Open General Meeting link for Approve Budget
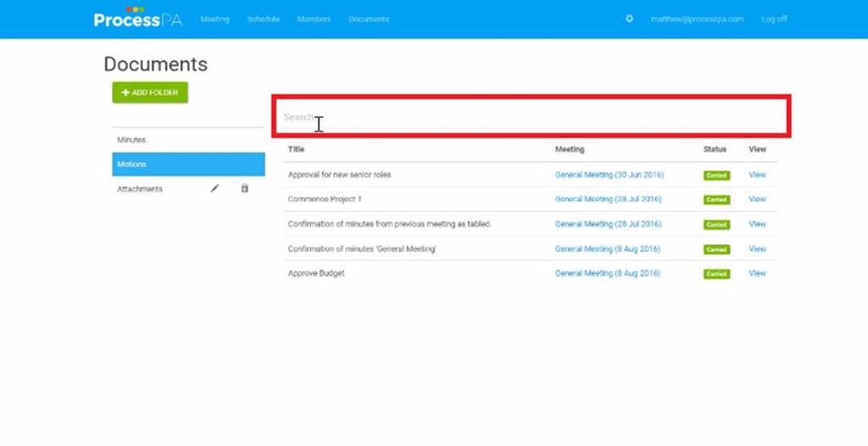 [607, 273]
